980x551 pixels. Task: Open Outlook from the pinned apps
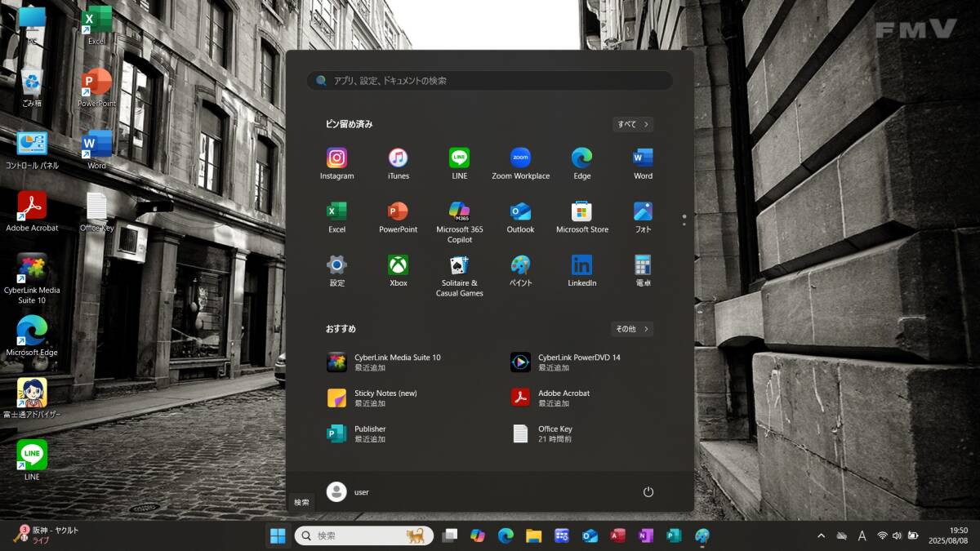pyautogui.click(x=520, y=218)
